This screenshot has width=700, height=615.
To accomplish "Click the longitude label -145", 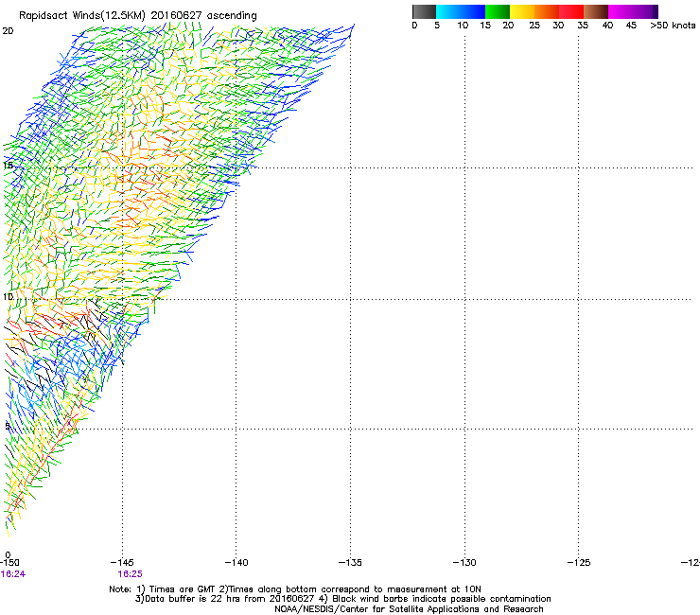I will [x=122, y=562].
